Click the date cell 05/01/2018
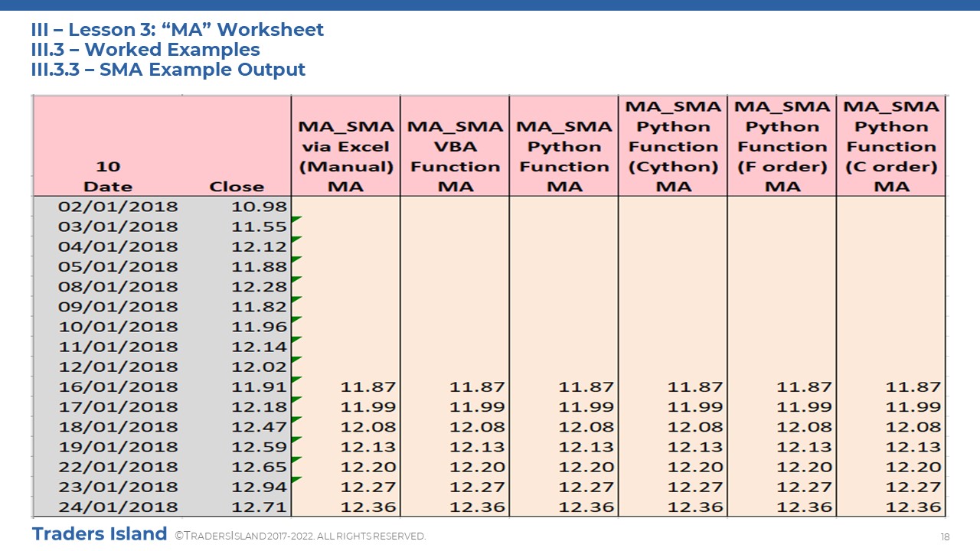 tap(118, 266)
